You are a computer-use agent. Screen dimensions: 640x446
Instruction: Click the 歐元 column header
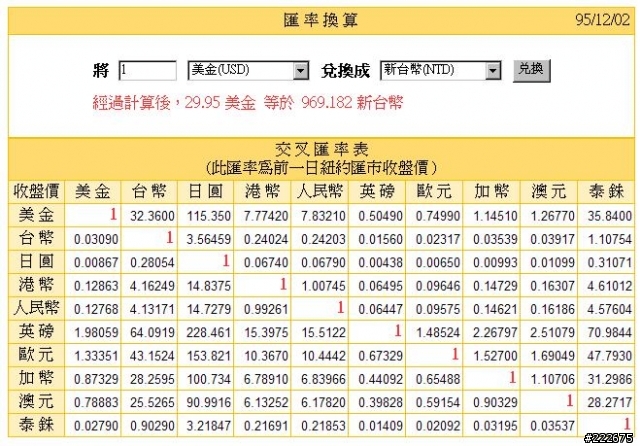(x=434, y=191)
